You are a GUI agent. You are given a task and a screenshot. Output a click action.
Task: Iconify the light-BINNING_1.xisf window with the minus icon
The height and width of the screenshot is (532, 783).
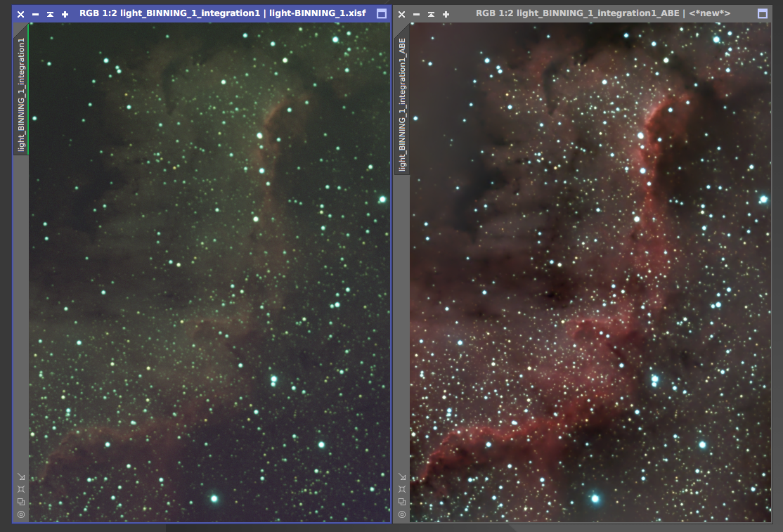point(35,14)
